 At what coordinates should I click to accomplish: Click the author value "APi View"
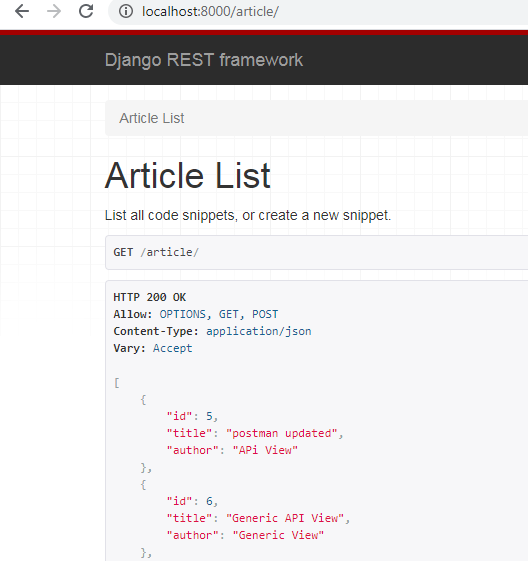pos(265,450)
